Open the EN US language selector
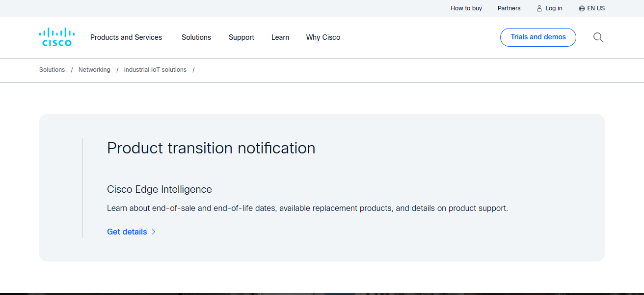The image size is (644, 295). click(x=595, y=8)
